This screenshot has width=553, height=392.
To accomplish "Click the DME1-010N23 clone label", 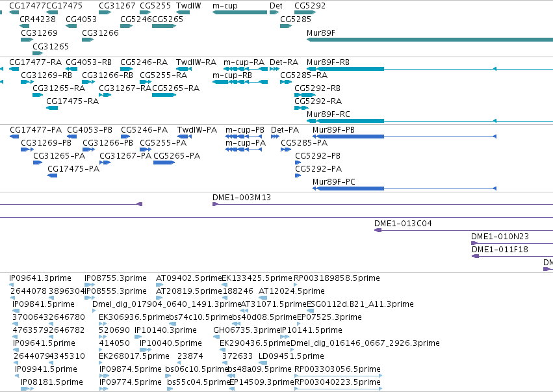I will (x=500, y=237).
